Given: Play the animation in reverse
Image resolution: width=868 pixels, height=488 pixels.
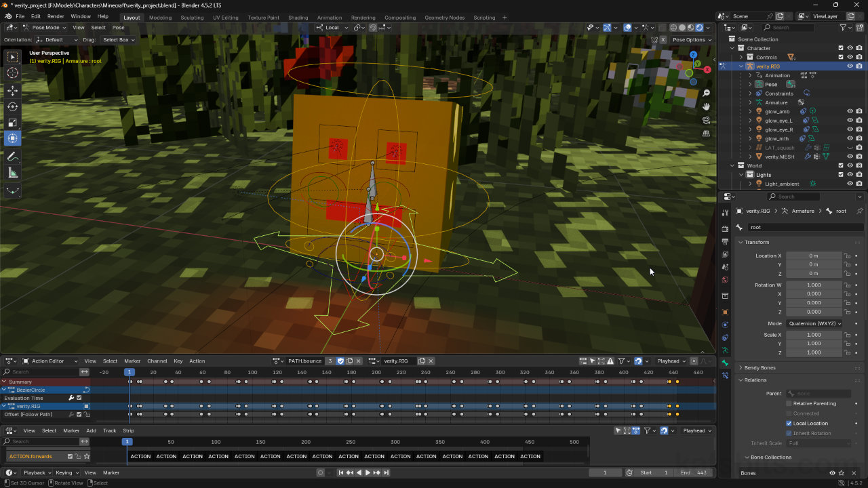Looking at the screenshot, I should pos(359,472).
